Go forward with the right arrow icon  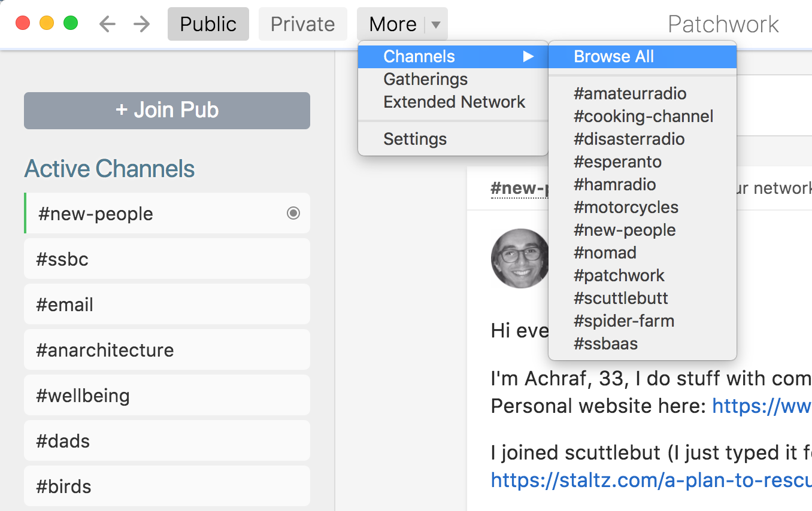pyautogui.click(x=142, y=24)
